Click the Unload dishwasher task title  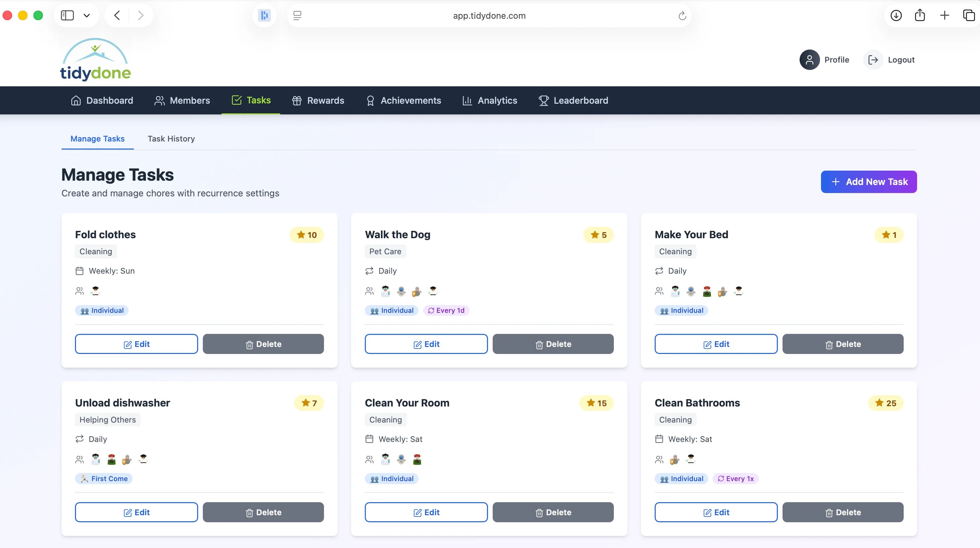click(x=122, y=403)
